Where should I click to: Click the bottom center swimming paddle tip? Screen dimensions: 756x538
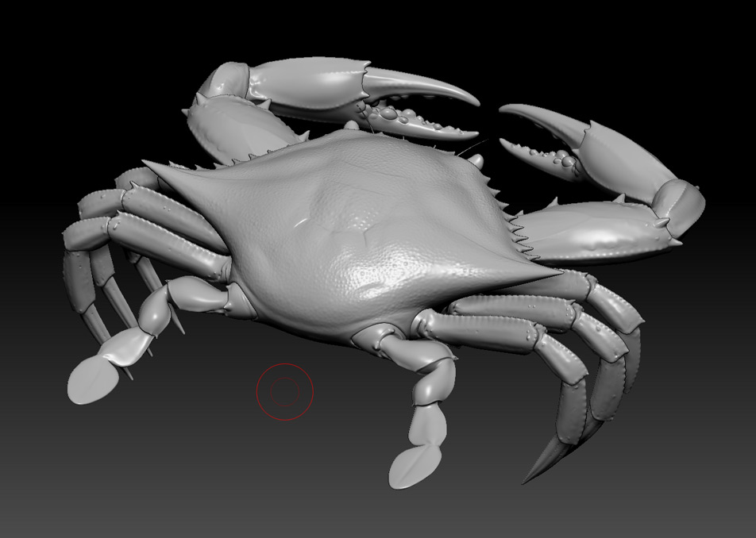pos(415,467)
